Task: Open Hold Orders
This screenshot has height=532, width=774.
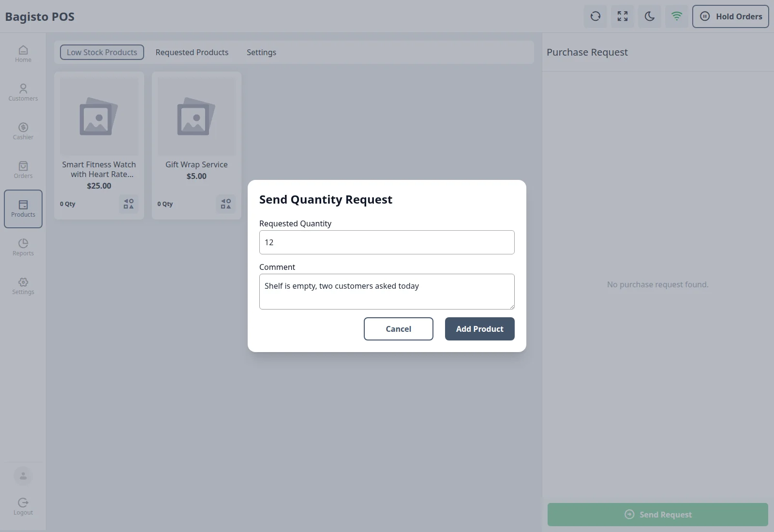Action: 730,16
